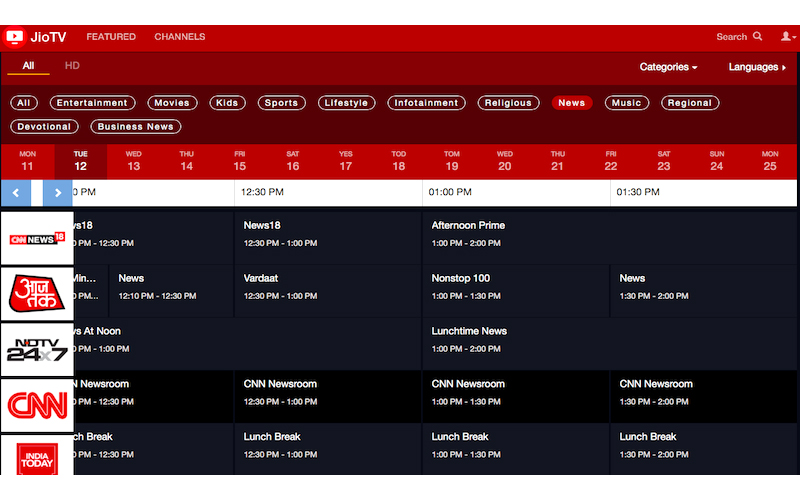Open the user profile icon menu

pyautogui.click(x=788, y=36)
